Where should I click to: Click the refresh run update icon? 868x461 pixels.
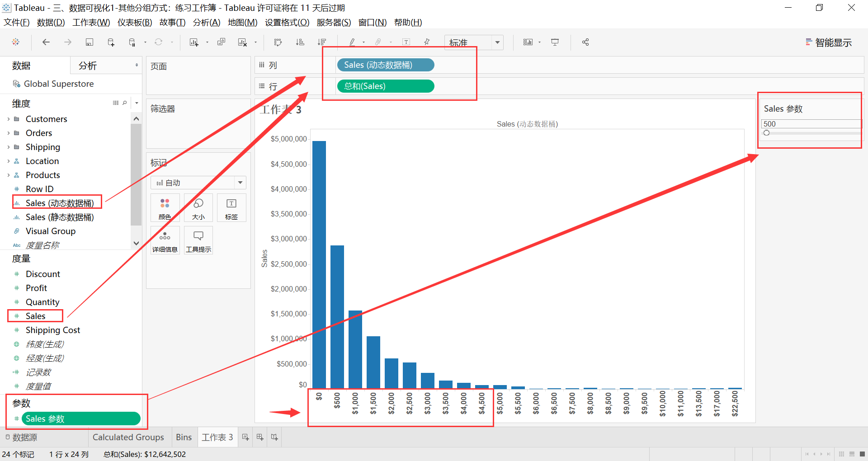(x=158, y=42)
